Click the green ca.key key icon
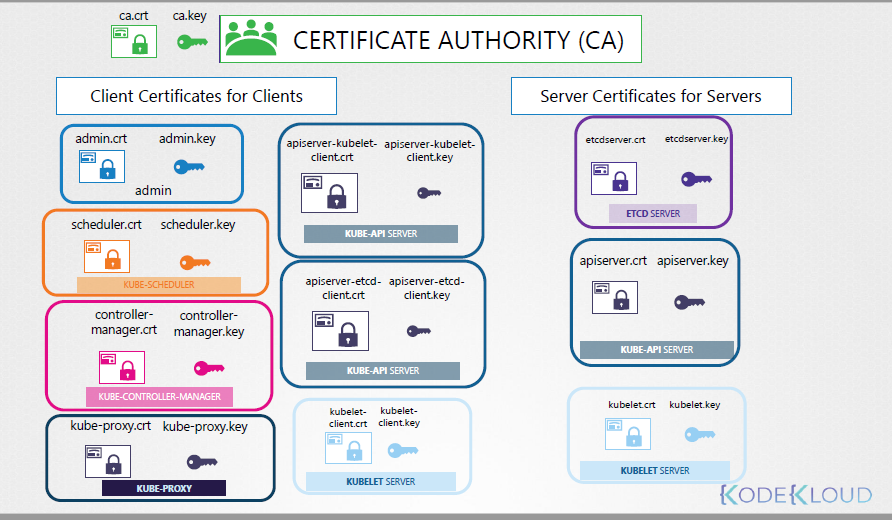The width and height of the screenshot is (892, 520). (x=192, y=42)
